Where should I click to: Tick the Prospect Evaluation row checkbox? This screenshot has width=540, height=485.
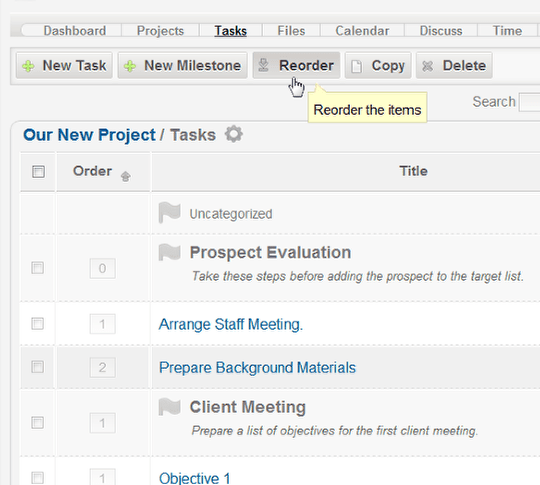(38, 268)
